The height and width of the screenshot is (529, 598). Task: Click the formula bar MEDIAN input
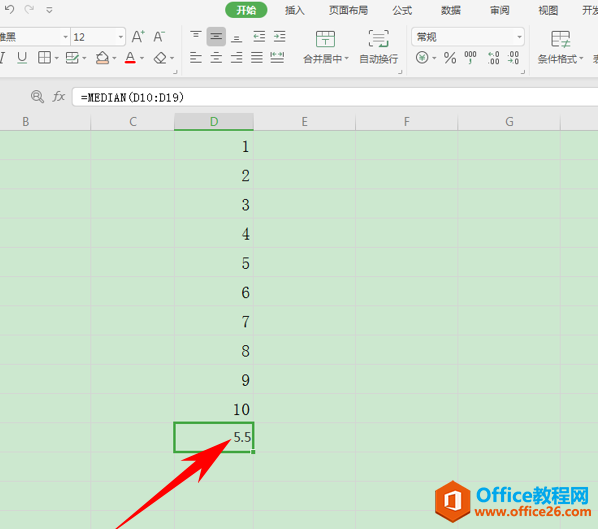[335, 97]
